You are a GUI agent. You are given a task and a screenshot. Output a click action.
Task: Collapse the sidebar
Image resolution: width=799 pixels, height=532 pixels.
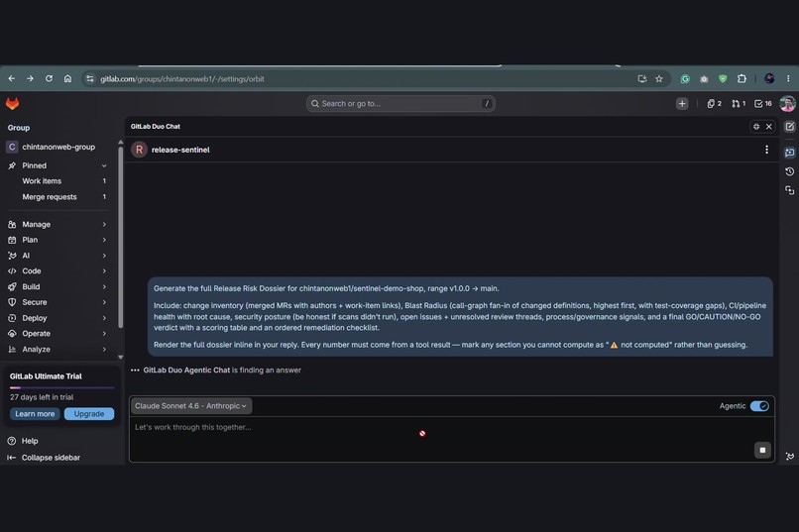pyautogui.click(x=44, y=458)
